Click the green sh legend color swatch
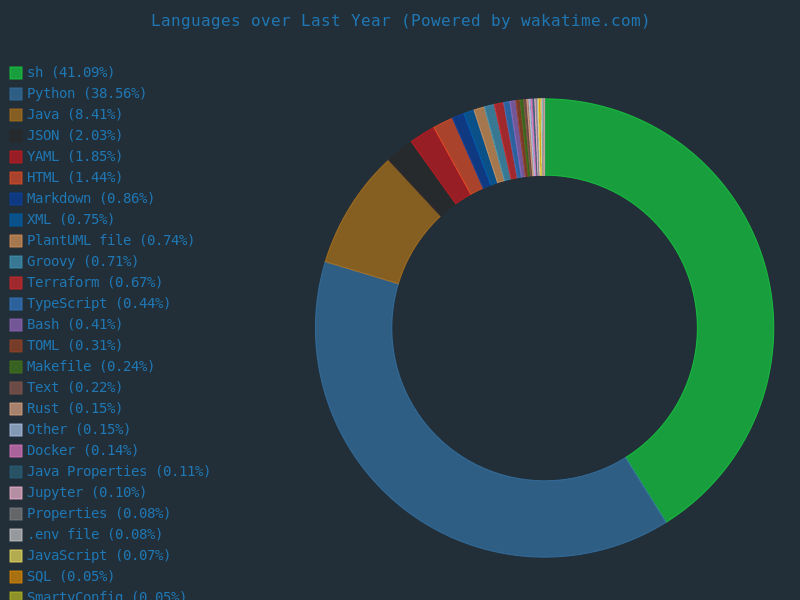This screenshot has height=600, width=800. pyautogui.click(x=16, y=73)
